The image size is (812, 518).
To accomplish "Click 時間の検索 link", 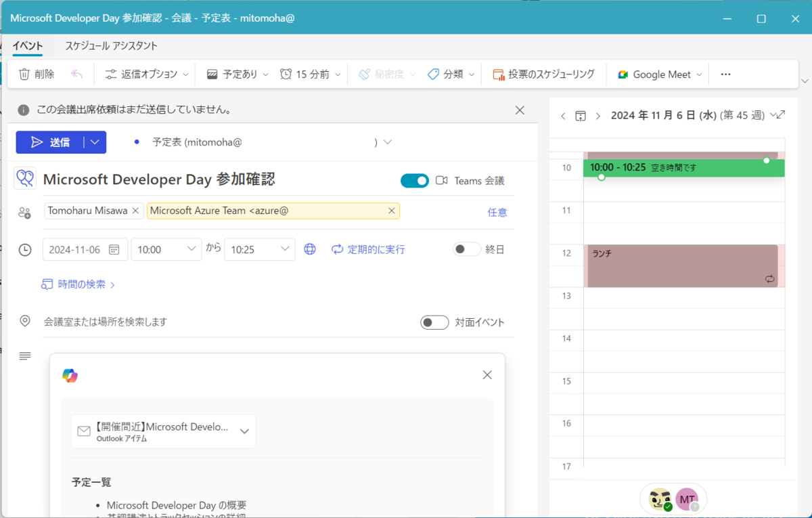I will [x=78, y=284].
